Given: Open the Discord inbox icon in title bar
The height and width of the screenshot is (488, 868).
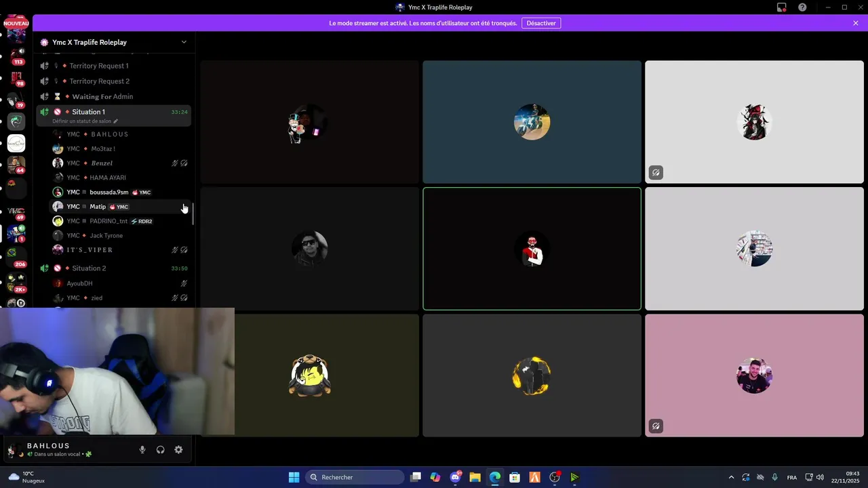Looking at the screenshot, I should tap(781, 7).
